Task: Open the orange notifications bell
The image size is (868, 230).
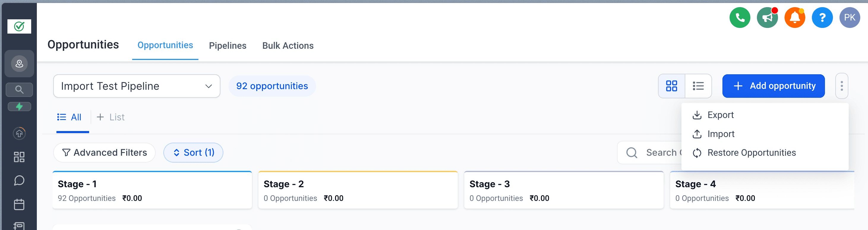Action: pyautogui.click(x=795, y=18)
